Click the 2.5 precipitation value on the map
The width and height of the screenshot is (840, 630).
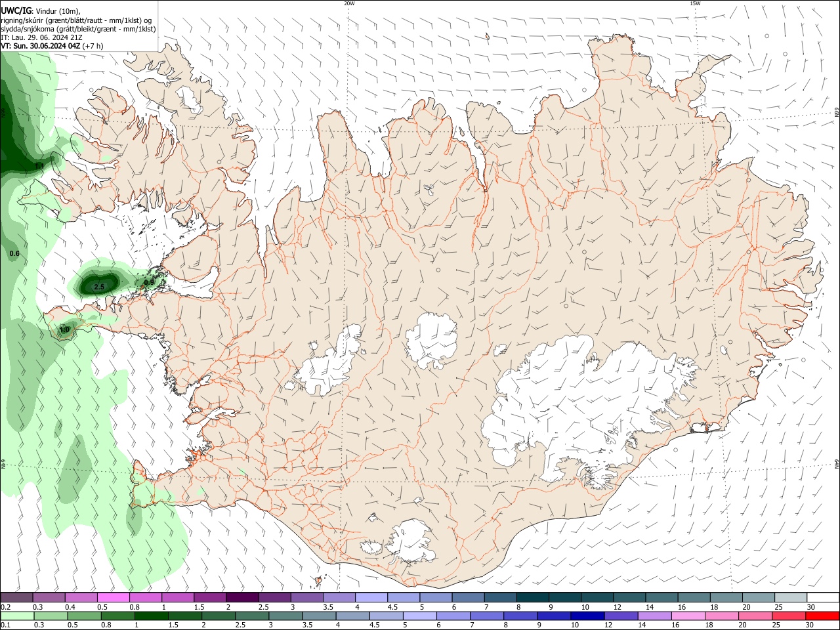pyautogui.click(x=99, y=287)
